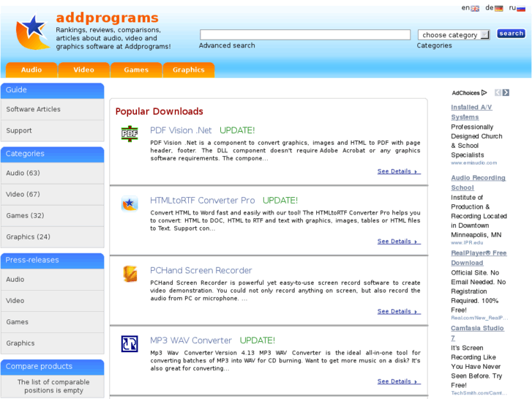This screenshot has height=399, width=532.
Task: Open MP3 WAV Converter title link
Action: click(191, 340)
